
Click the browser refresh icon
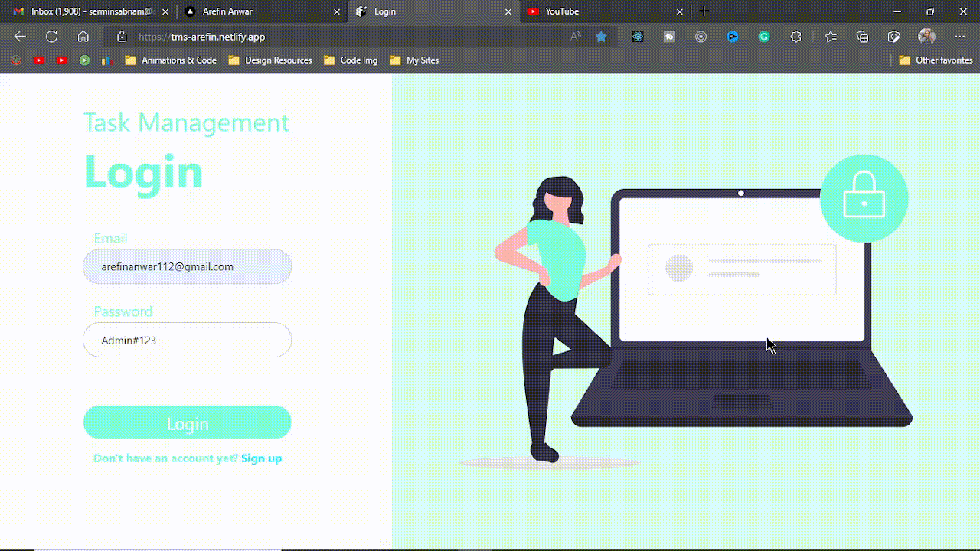(51, 37)
